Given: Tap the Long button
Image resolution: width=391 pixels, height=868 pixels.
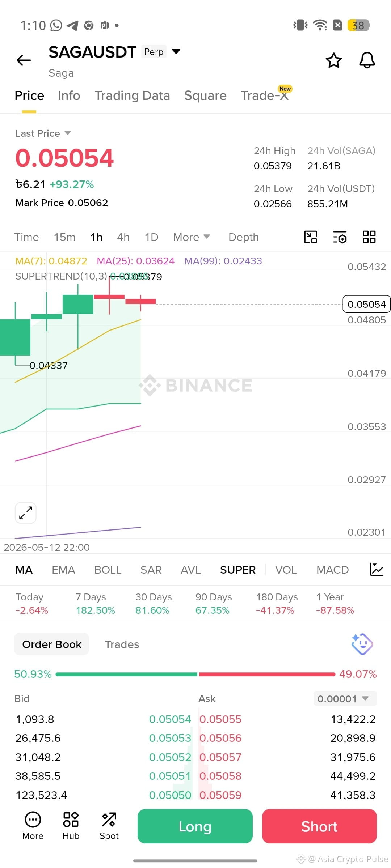Looking at the screenshot, I should pos(195,826).
